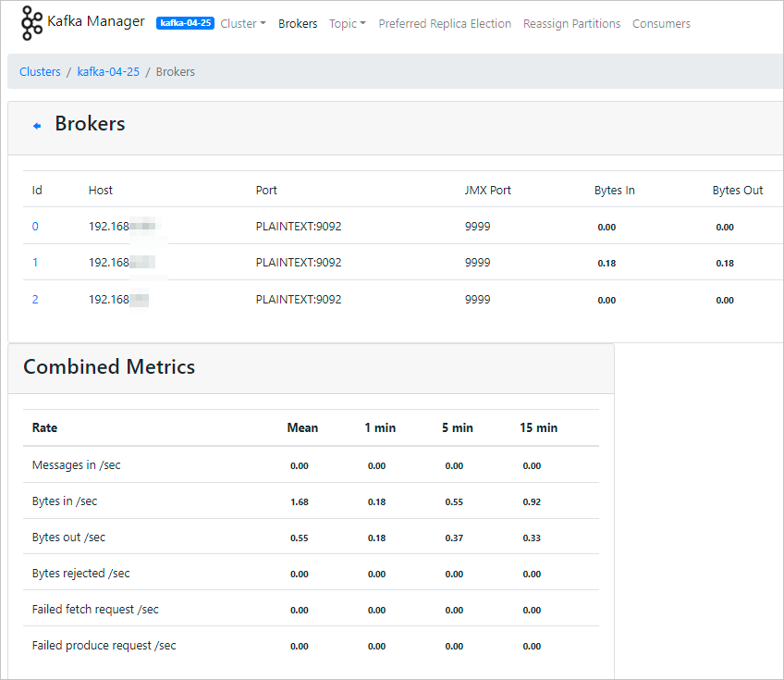Click the Bytes out /sec row label
The width and height of the screenshot is (784, 680).
pos(68,537)
